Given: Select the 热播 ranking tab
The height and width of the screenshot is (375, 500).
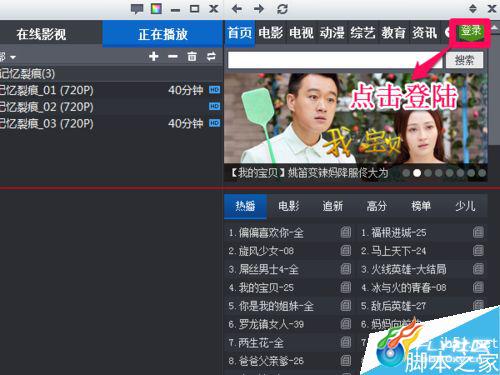Looking at the screenshot, I should [x=245, y=206].
